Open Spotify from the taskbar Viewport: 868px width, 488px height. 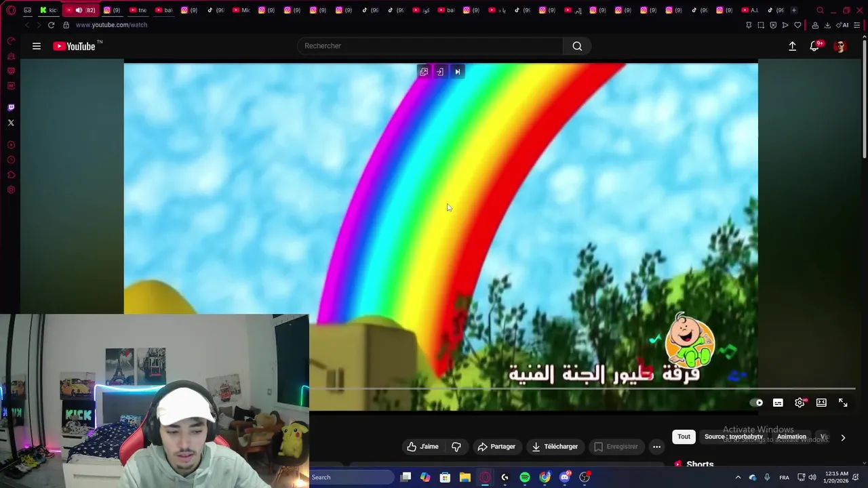525,477
